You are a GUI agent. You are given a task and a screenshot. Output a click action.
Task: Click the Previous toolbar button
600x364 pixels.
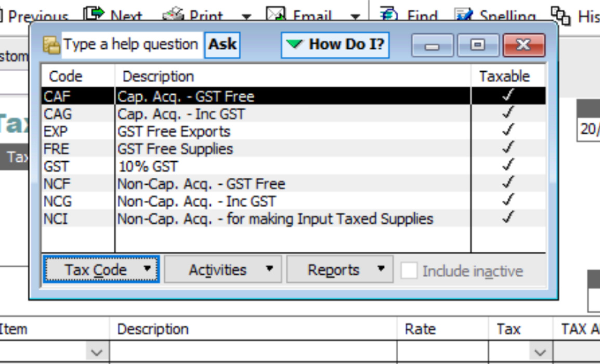[x=34, y=15]
